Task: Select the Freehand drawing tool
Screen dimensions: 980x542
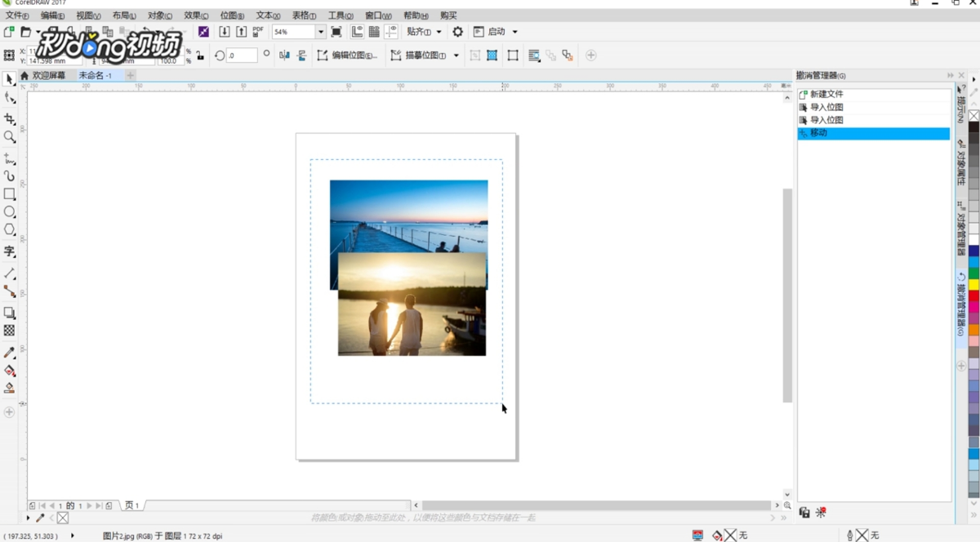Action: (9, 158)
